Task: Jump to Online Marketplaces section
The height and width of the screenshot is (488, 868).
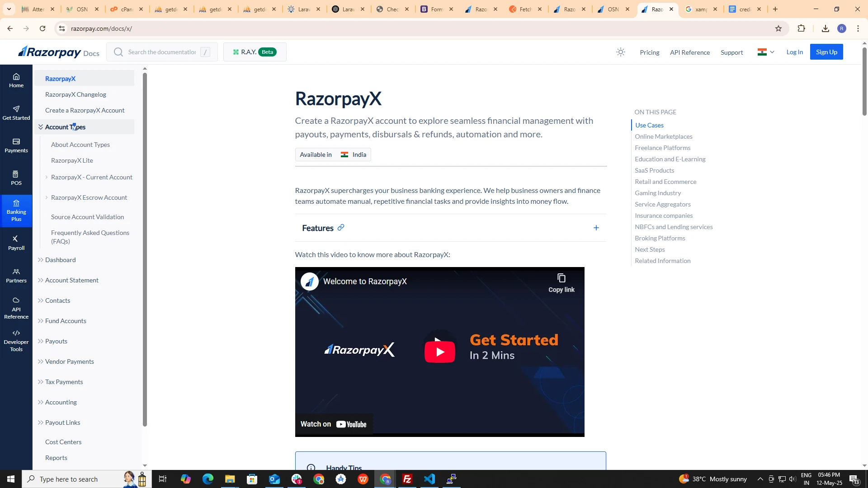Action: coord(663,136)
